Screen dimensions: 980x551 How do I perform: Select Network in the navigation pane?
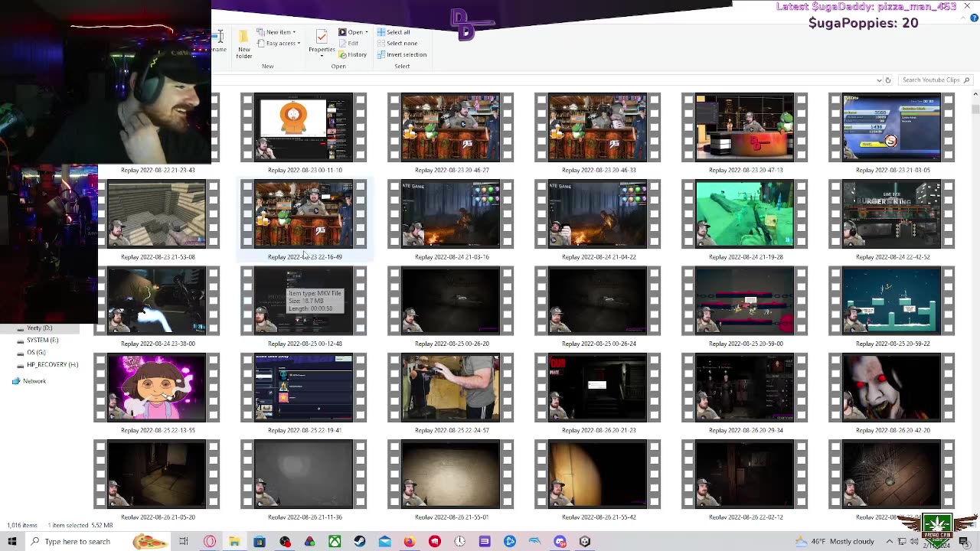coord(34,381)
